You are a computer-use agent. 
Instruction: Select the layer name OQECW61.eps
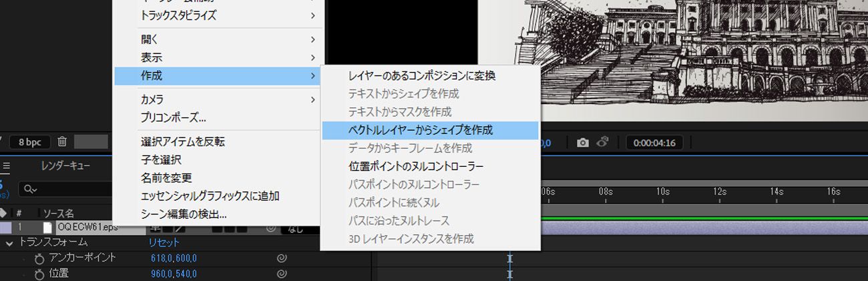coord(87,228)
